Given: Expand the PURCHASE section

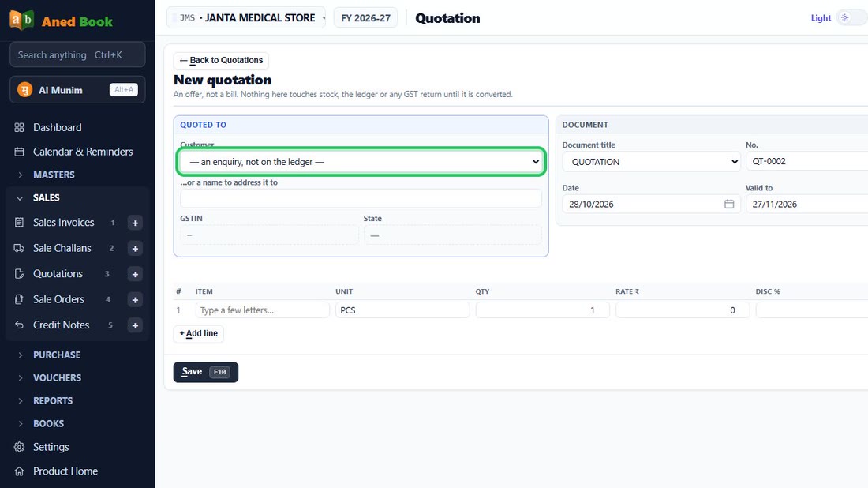Looking at the screenshot, I should 57,355.
